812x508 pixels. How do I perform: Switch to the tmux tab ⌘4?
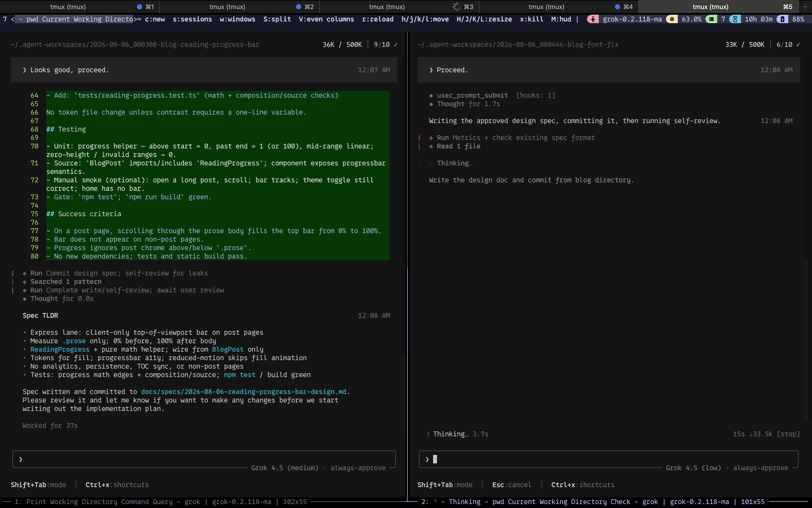(x=558, y=7)
